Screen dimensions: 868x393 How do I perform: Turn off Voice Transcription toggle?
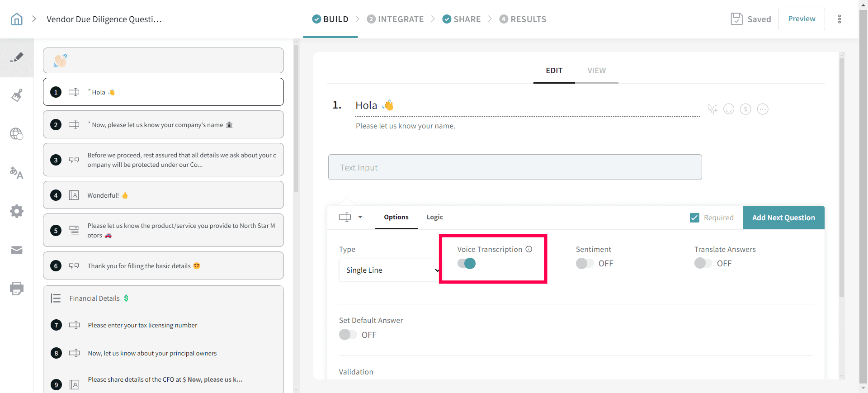pyautogui.click(x=467, y=264)
